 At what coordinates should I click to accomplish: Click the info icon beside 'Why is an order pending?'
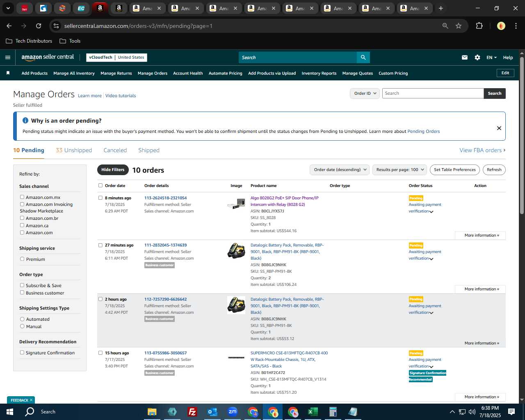[25, 121]
